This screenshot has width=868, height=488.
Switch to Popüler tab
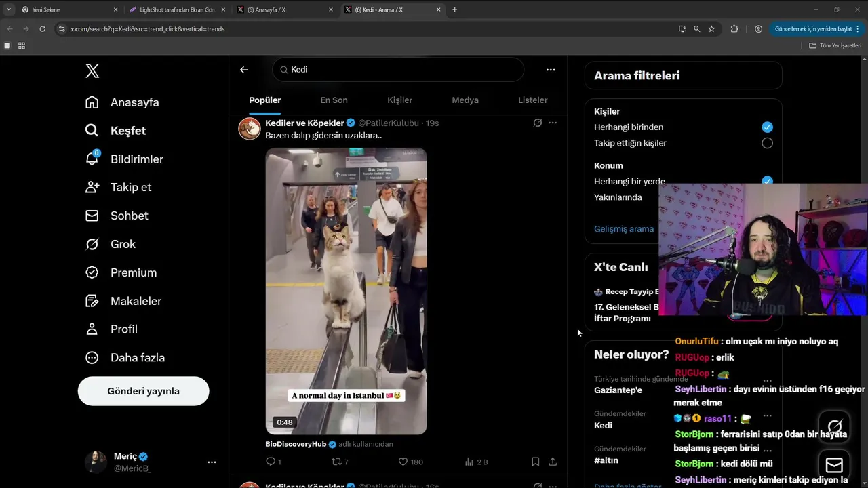pyautogui.click(x=264, y=100)
